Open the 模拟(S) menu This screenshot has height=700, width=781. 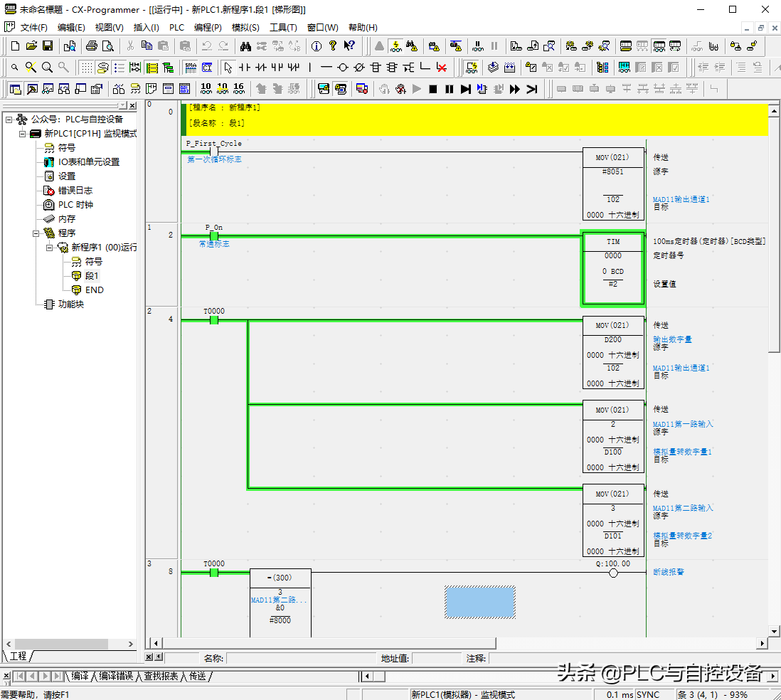245,27
